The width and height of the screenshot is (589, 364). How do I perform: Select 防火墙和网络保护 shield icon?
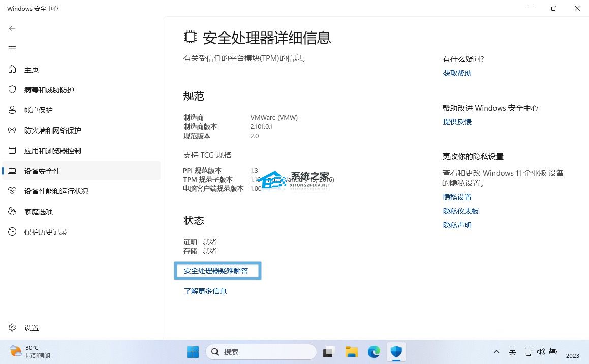pos(12,130)
